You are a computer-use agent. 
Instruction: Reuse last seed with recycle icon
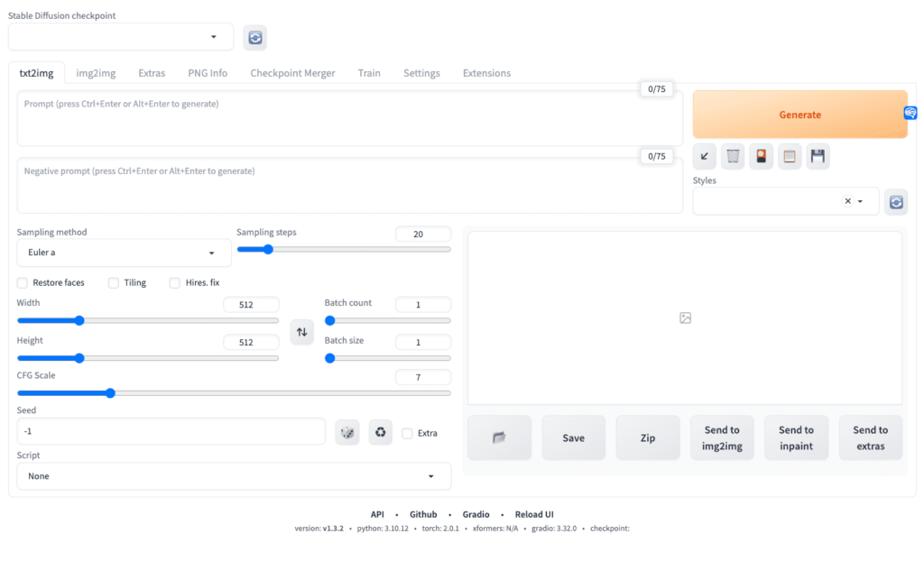coord(381,433)
